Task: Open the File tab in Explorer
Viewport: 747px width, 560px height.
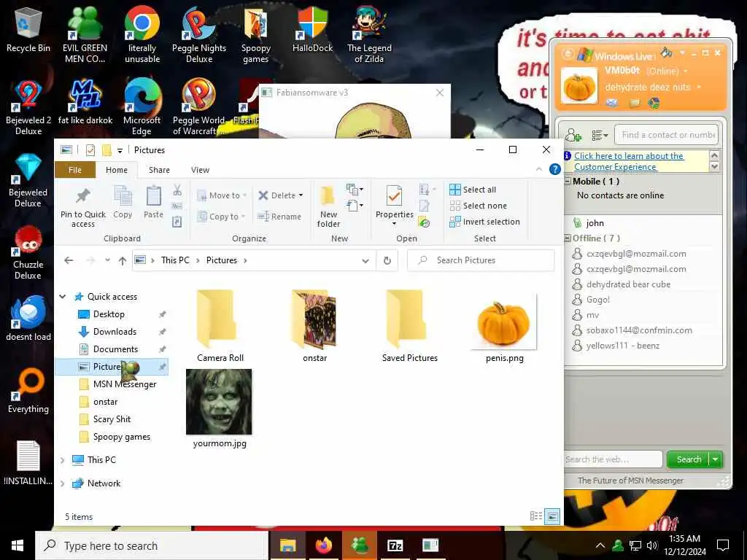Action: pos(75,170)
